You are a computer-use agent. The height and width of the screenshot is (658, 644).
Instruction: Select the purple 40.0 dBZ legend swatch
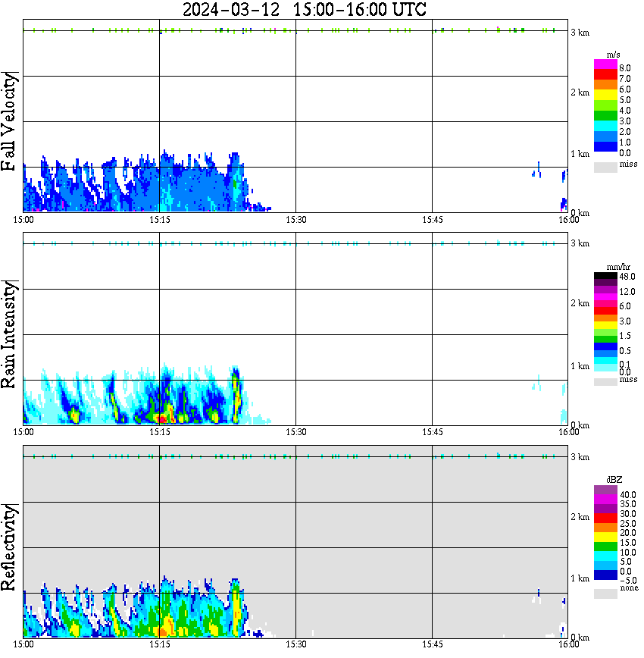(x=605, y=490)
